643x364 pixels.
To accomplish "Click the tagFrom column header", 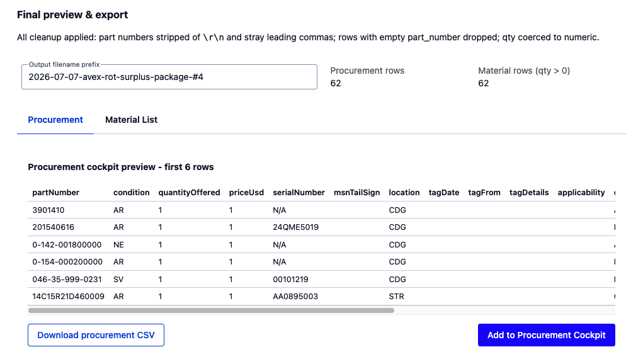I will pos(484,192).
